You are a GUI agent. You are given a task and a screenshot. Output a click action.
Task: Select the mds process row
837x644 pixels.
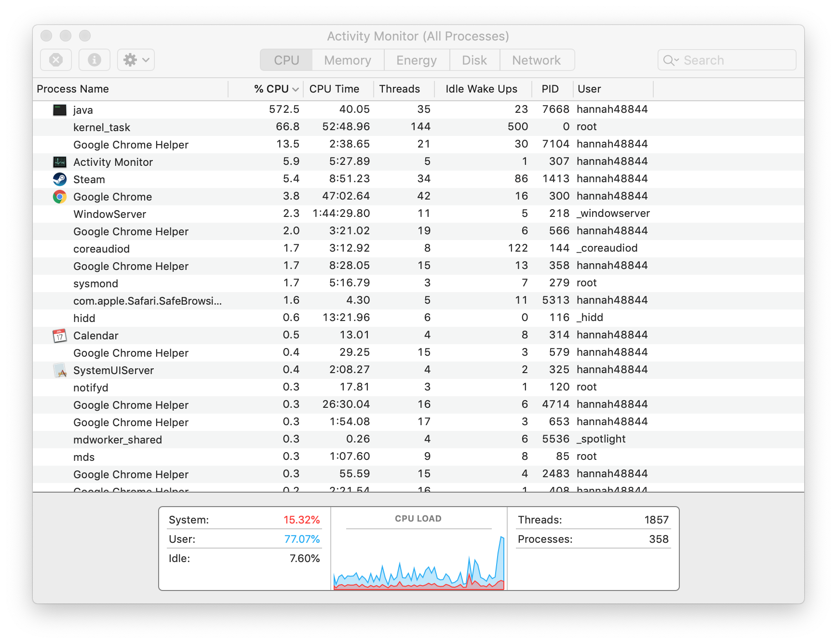pyautogui.click(x=418, y=457)
